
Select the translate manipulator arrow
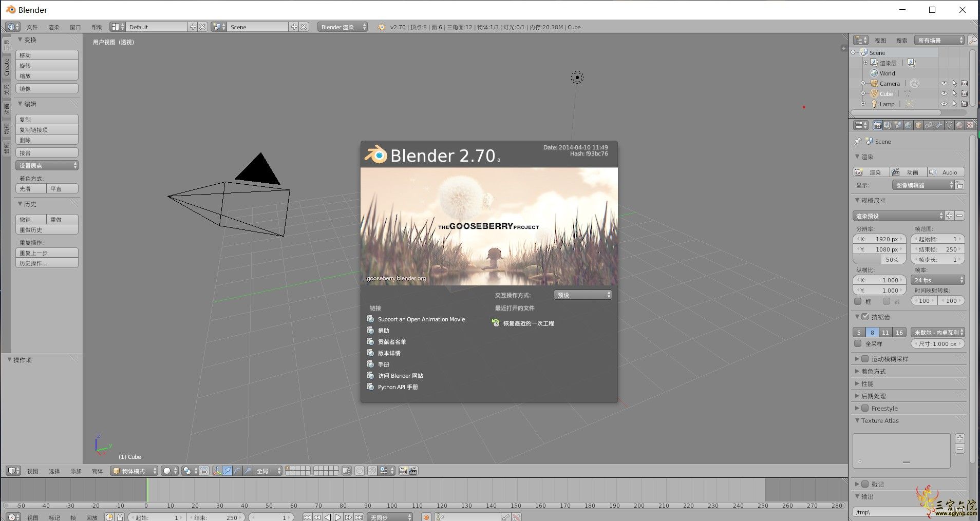click(x=227, y=471)
